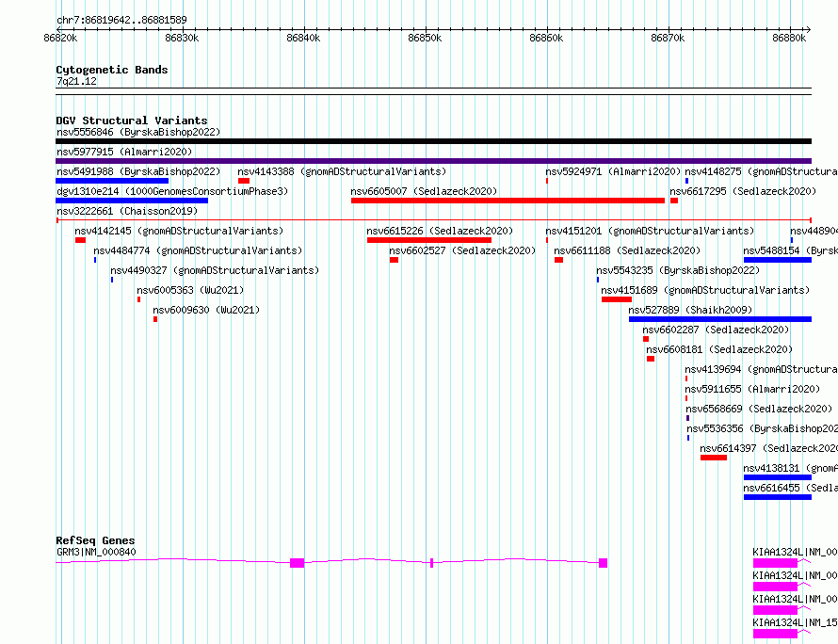Click the DGV Structural Variants track title

[132, 121]
